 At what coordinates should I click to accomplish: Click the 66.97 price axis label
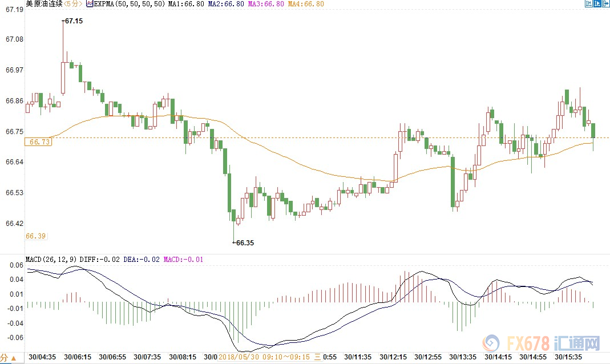pos(15,70)
